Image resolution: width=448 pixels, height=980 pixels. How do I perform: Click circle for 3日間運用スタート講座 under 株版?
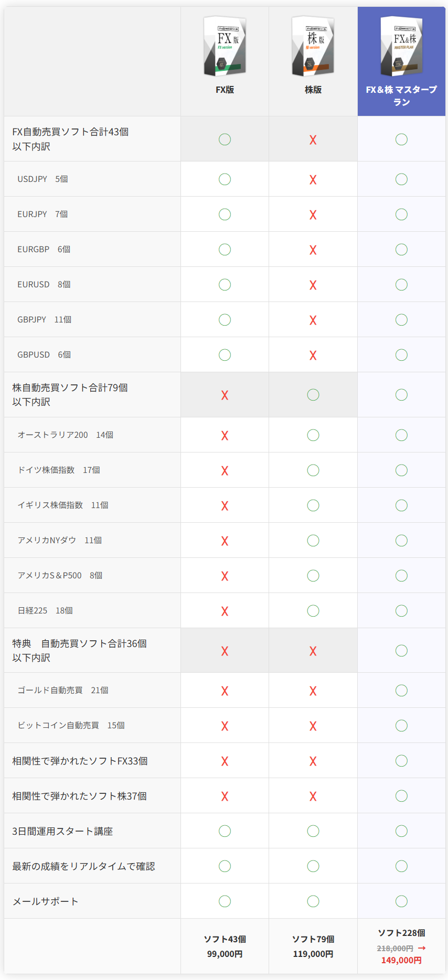coord(313,831)
